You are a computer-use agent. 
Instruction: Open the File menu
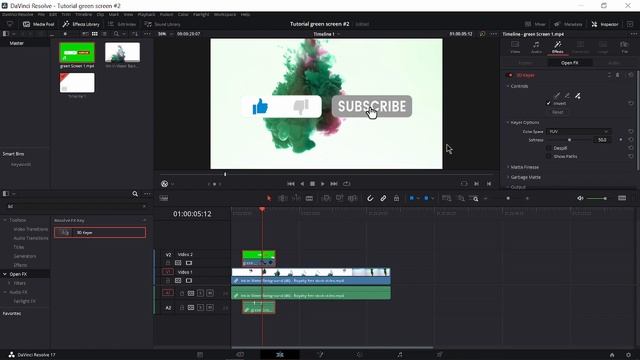pos(41,14)
